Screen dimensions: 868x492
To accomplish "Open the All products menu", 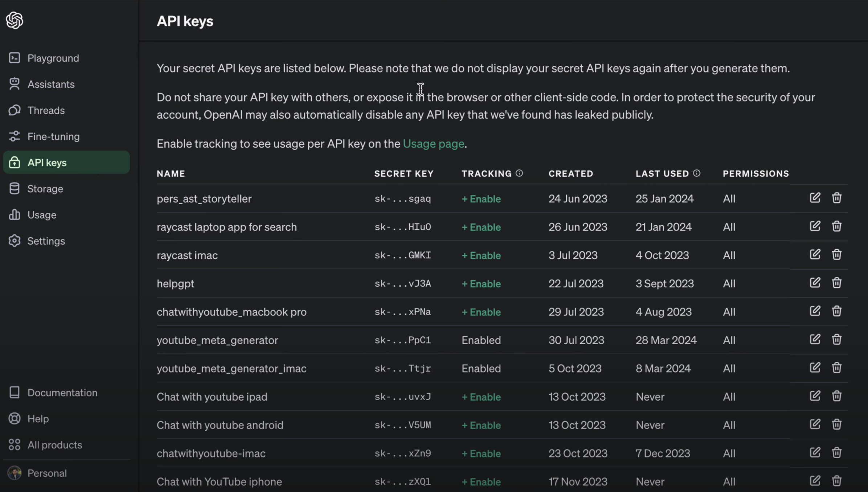I will pyautogui.click(x=54, y=445).
